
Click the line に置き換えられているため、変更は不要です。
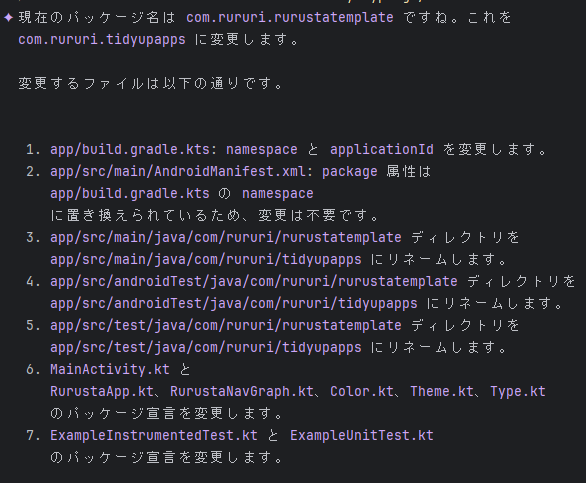[x=215, y=215]
